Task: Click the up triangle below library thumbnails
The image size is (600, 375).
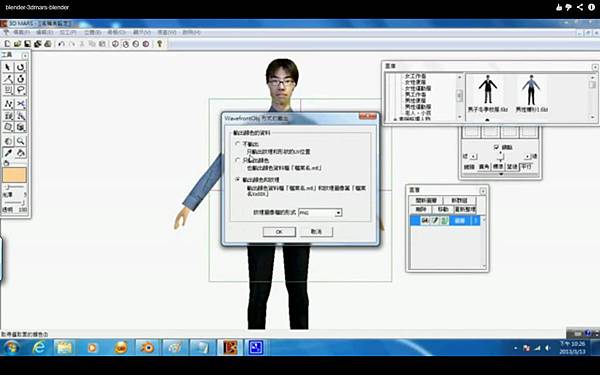Action: click(487, 120)
